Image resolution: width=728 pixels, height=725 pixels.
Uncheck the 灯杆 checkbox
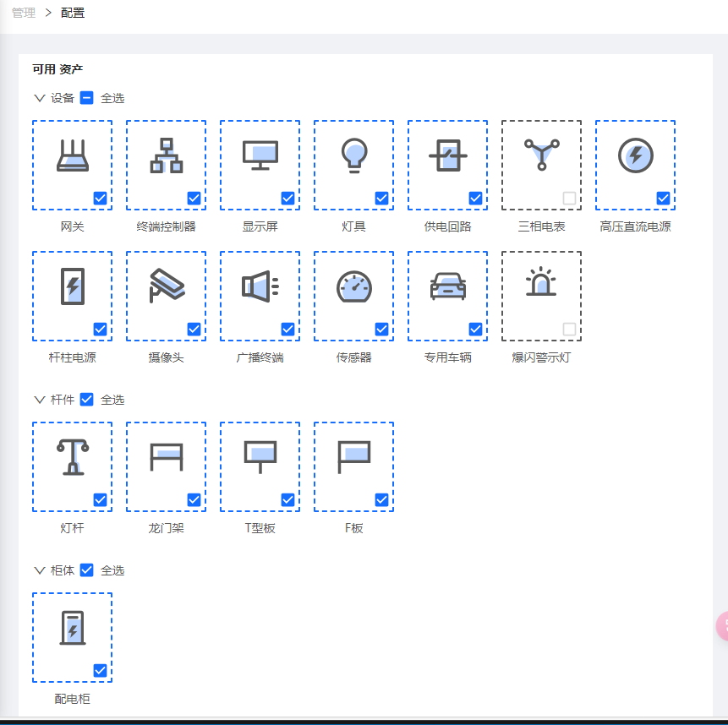coord(101,499)
